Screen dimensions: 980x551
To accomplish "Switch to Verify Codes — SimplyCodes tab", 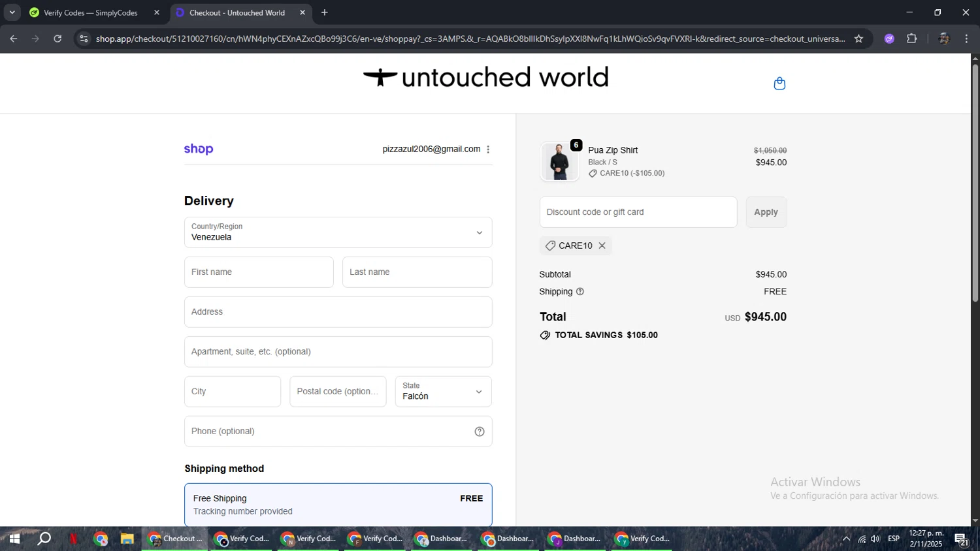I will (x=90, y=12).
